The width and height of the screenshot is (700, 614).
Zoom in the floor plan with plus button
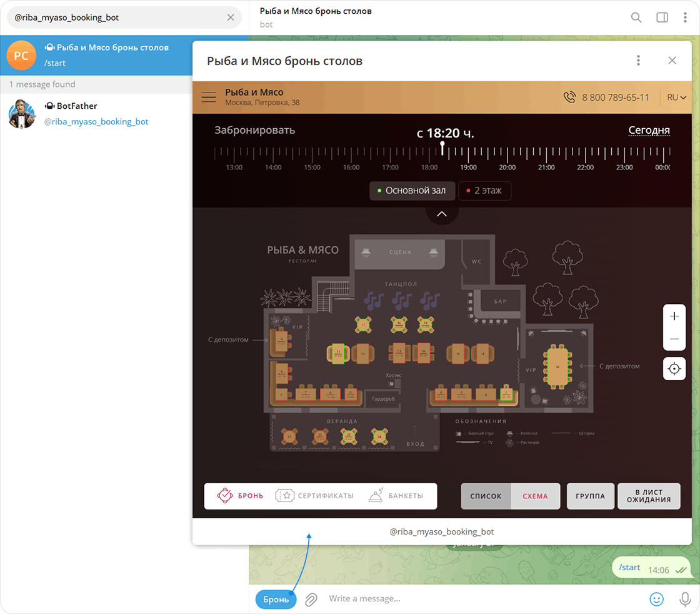tap(674, 316)
